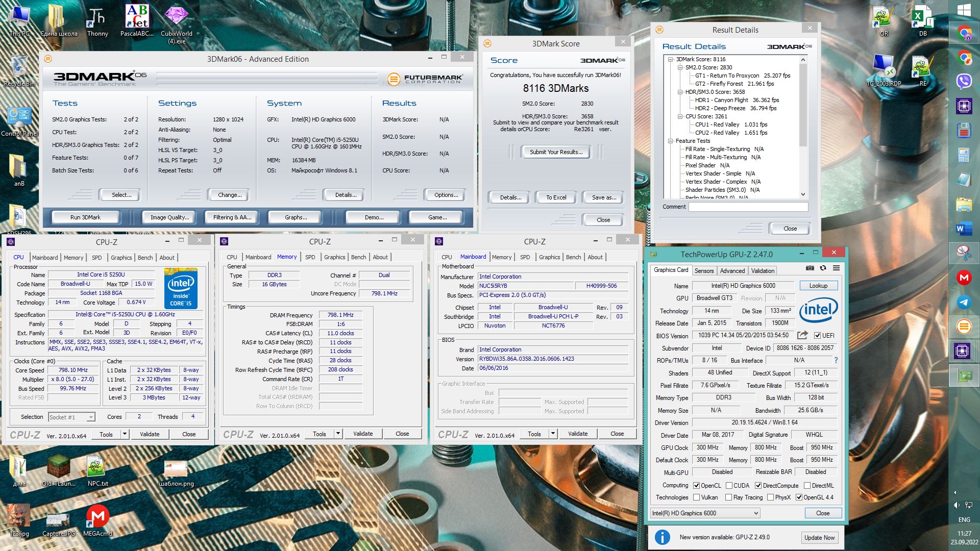Click the Image Quality button in 3DMark06
This screenshot has width=980, height=551.
click(169, 217)
